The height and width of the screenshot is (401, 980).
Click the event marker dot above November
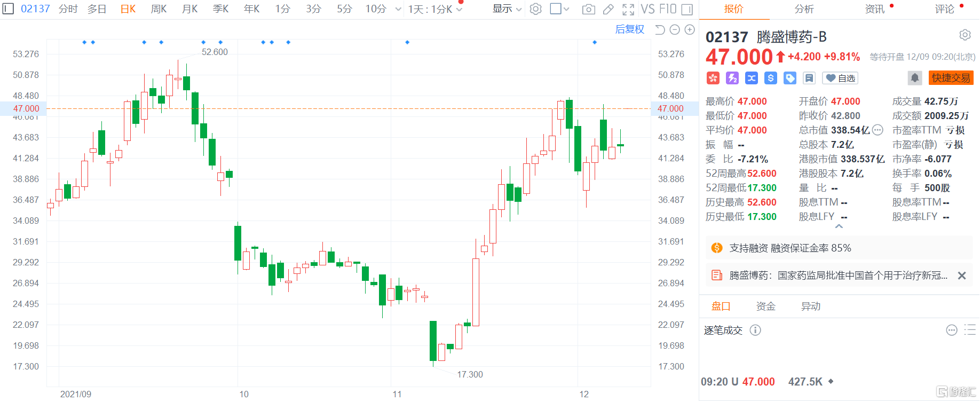click(x=407, y=42)
